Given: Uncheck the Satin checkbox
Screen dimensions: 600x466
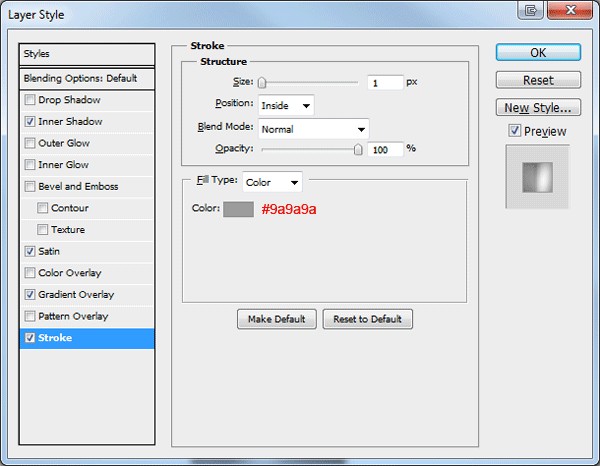Looking at the screenshot, I should [x=29, y=251].
